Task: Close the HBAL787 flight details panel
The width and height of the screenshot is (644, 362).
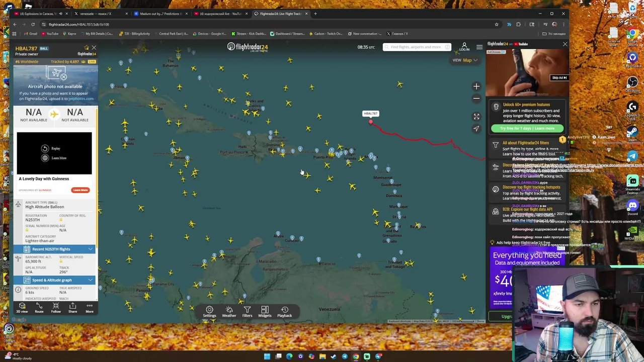Action: point(94,48)
